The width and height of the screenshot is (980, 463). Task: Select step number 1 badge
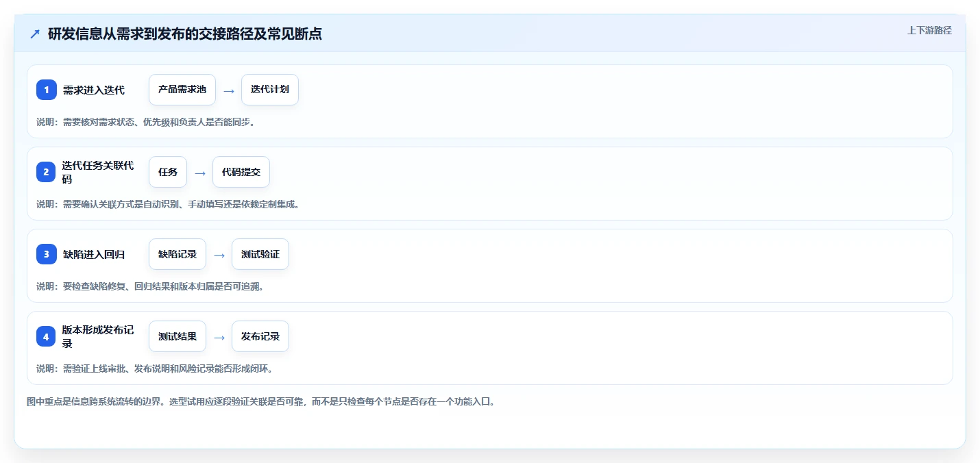(47, 90)
